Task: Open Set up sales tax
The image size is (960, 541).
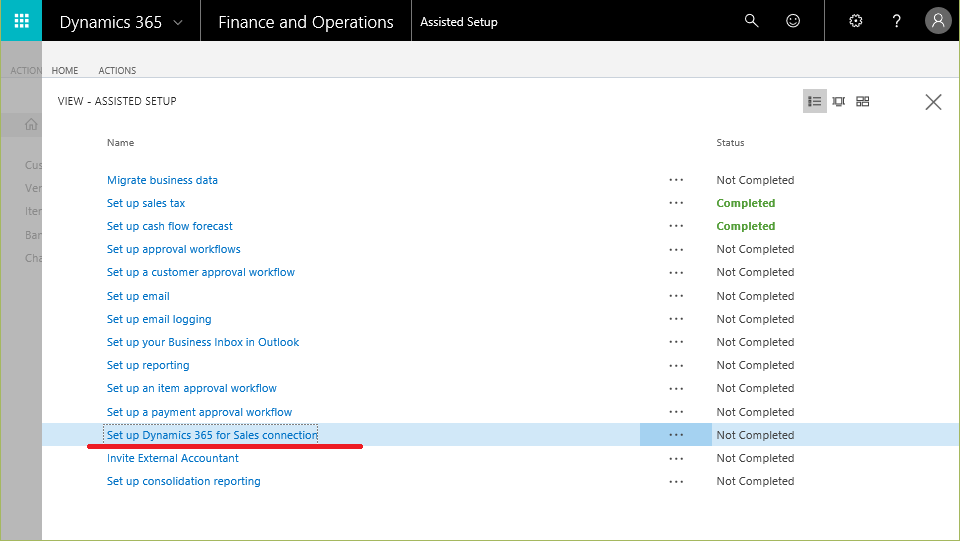Action: click(x=146, y=203)
